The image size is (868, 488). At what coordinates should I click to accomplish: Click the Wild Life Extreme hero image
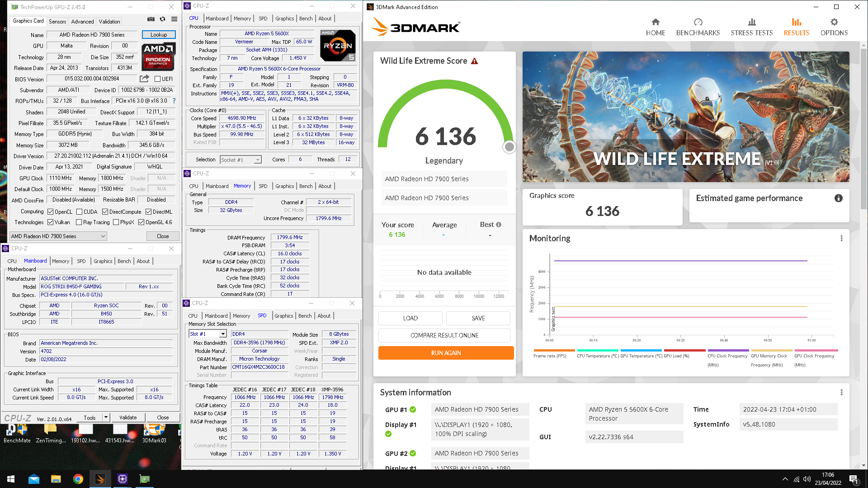coord(686,117)
